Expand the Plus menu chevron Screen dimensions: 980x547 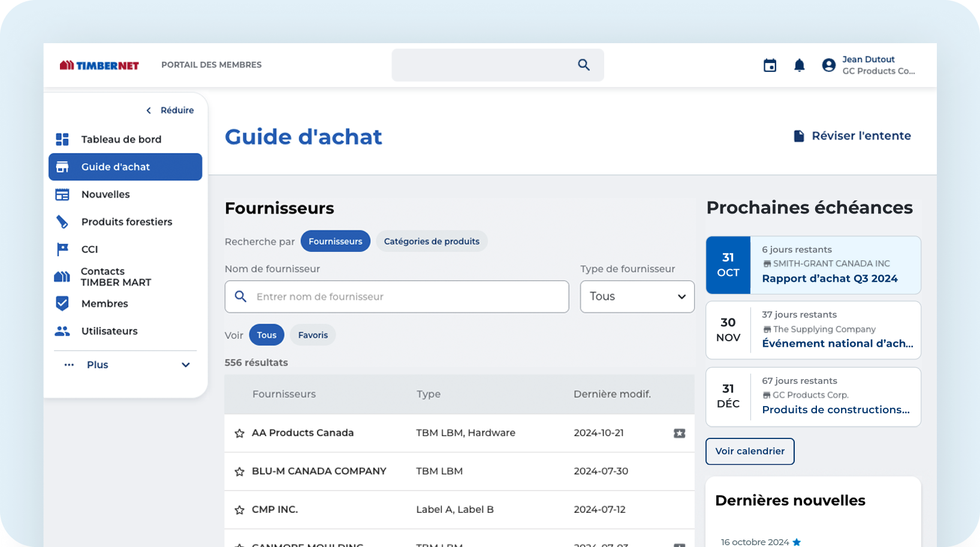pos(186,365)
